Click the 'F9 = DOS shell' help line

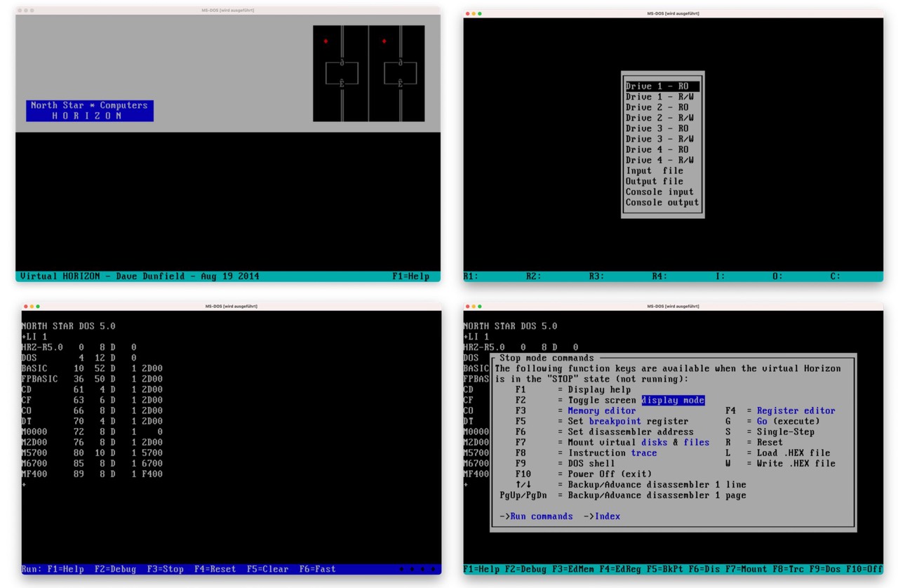click(565, 463)
